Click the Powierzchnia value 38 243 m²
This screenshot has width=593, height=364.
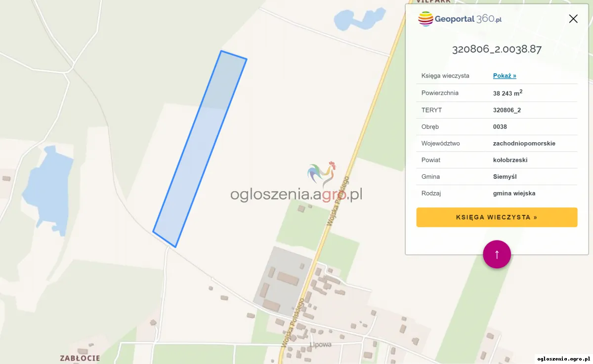coord(508,93)
